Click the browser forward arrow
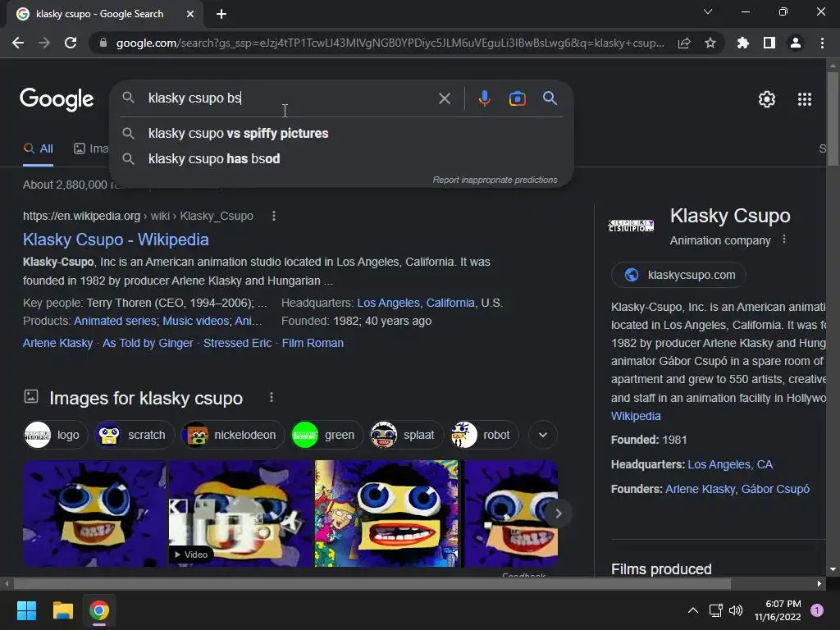 [x=44, y=43]
